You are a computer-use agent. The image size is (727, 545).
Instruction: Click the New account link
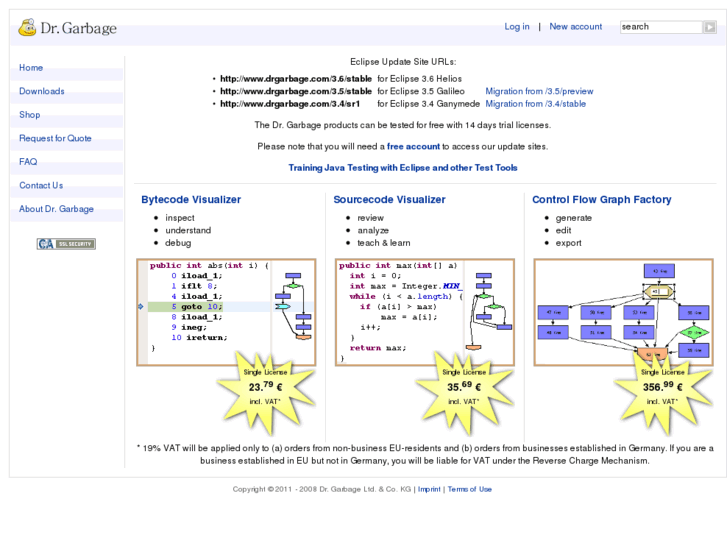(x=576, y=26)
